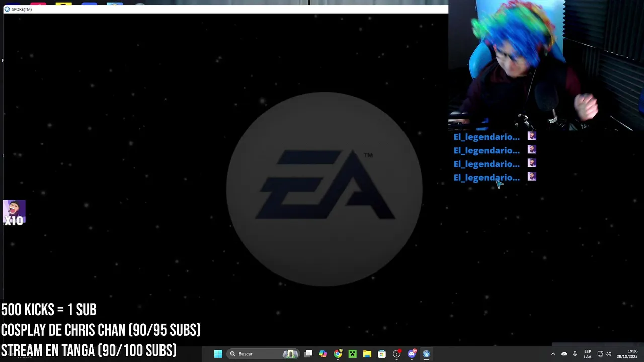Open the network tray icon

600,354
